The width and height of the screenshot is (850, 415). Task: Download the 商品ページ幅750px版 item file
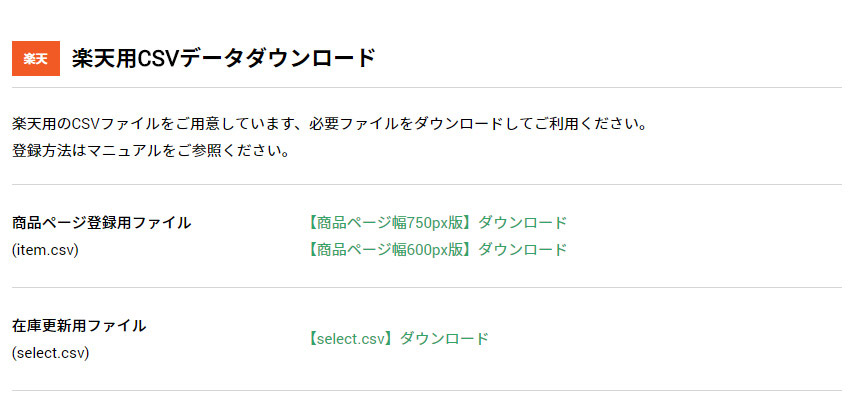(437, 223)
